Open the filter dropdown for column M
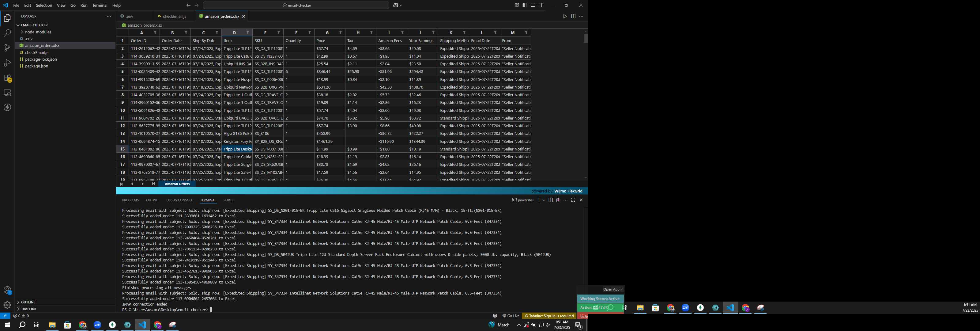 tap(526, 33)
